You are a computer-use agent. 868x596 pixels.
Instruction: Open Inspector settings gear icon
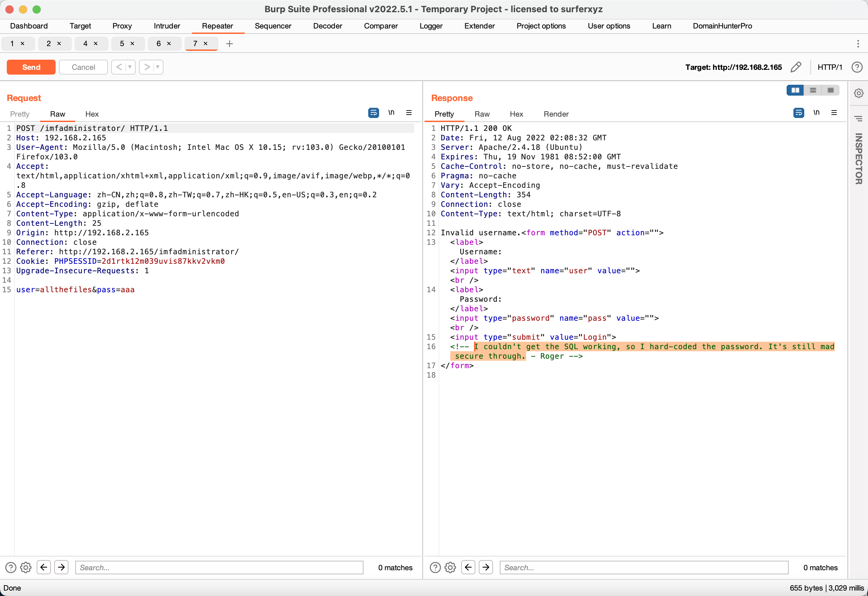click(859, 93)
